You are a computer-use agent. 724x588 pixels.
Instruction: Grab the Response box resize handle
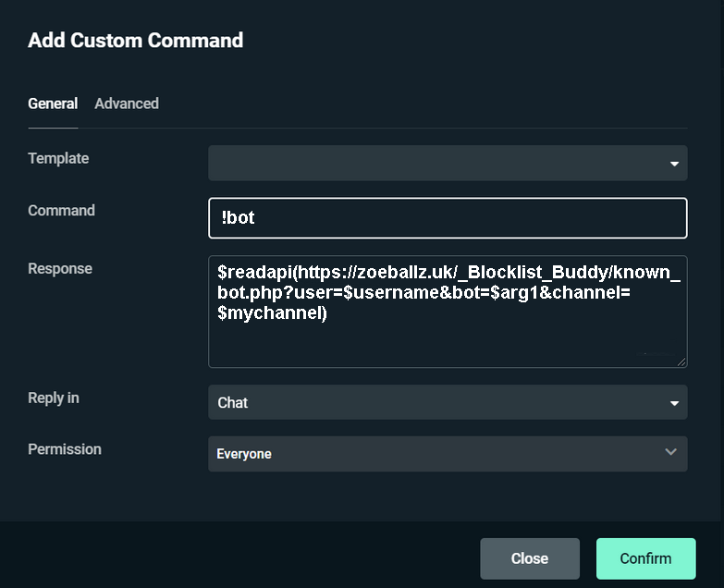pyautogui.click(x=681, y=361)
